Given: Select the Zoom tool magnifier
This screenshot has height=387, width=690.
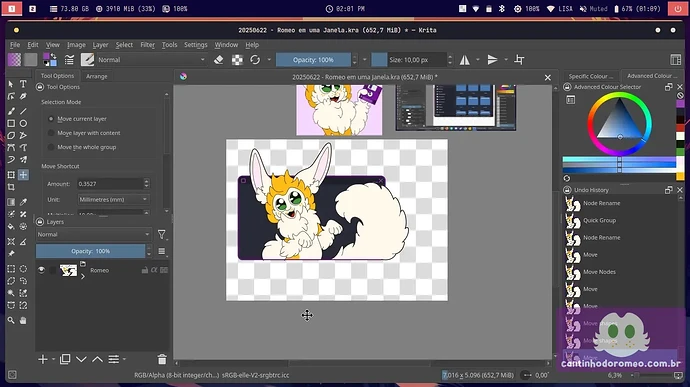Looking at the screenshot, I should point(11,321).
